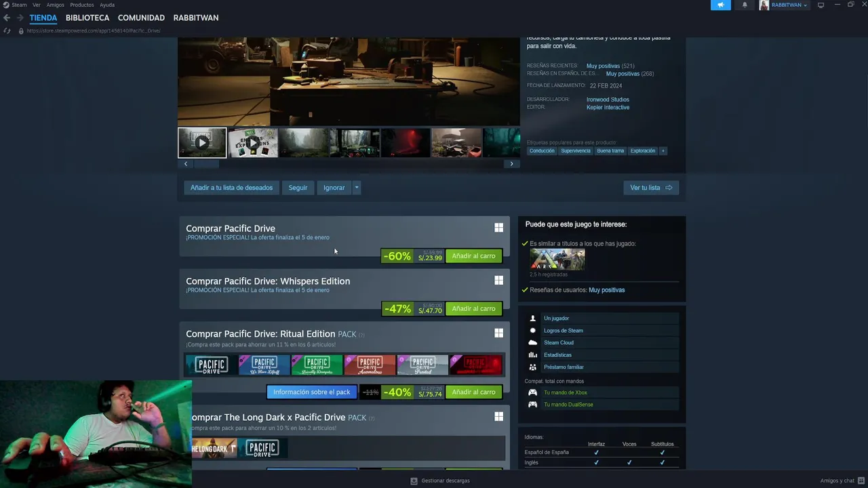Select the car interior screenshot thumbnail
Viewport: 868px width, 488px height.
point(355,142)
